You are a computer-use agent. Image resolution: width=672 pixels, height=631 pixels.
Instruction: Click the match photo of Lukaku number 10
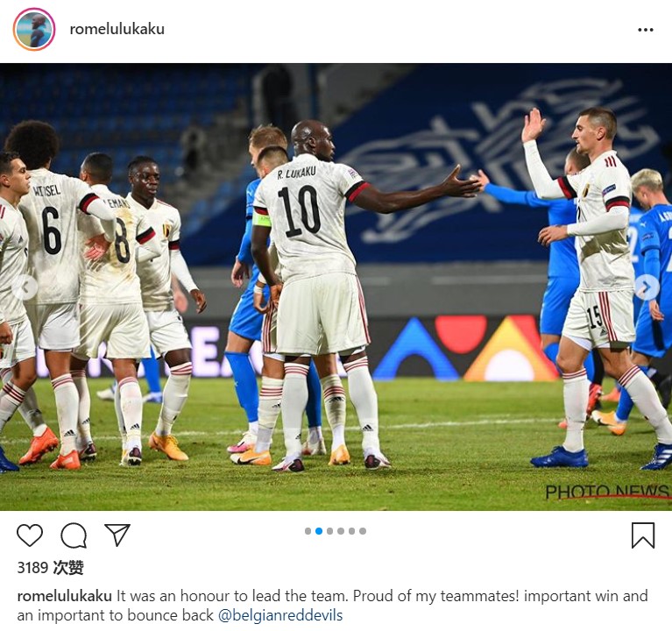(x=336, y=287)
